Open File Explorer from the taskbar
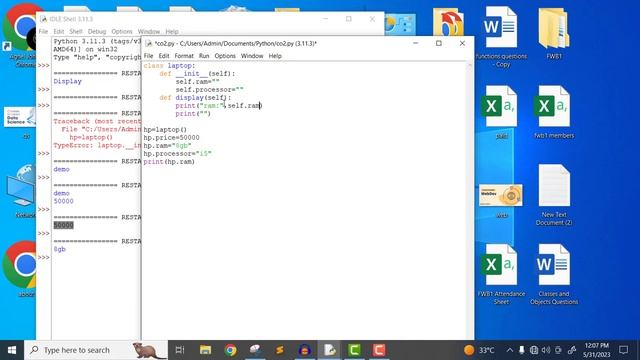Image resolution: width=640 pixels, height=360 pixels. (205, 350)
